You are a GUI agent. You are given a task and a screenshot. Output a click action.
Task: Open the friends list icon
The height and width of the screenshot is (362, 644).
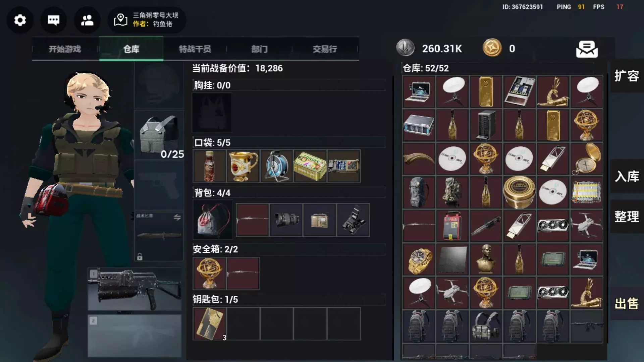point(87,20)
